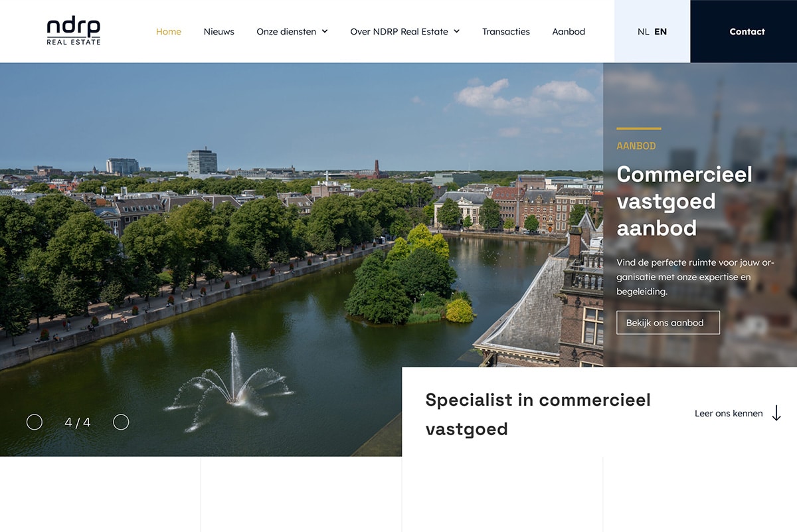Click the gold AANBOD label
Screen dimensions: 797x532
pyautogui.click(x=636, y=145)
